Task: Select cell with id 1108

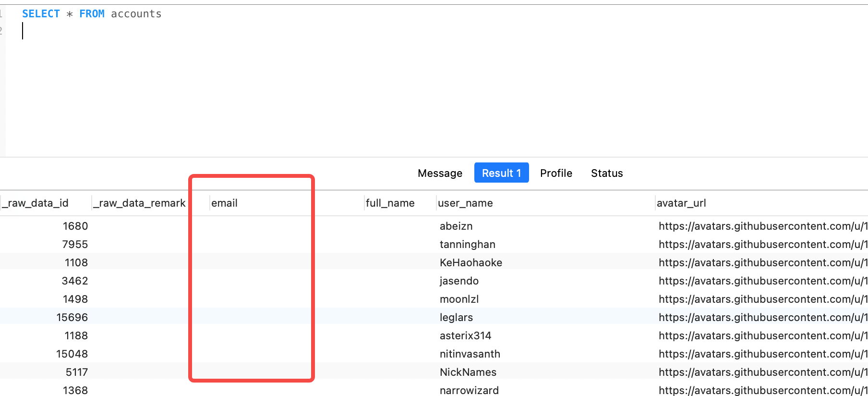Action: coord(76,262)
